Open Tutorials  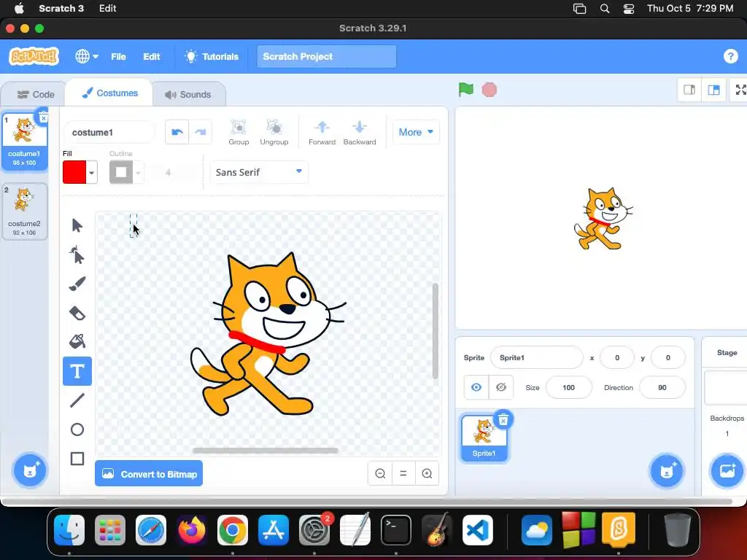click(212, 56)
